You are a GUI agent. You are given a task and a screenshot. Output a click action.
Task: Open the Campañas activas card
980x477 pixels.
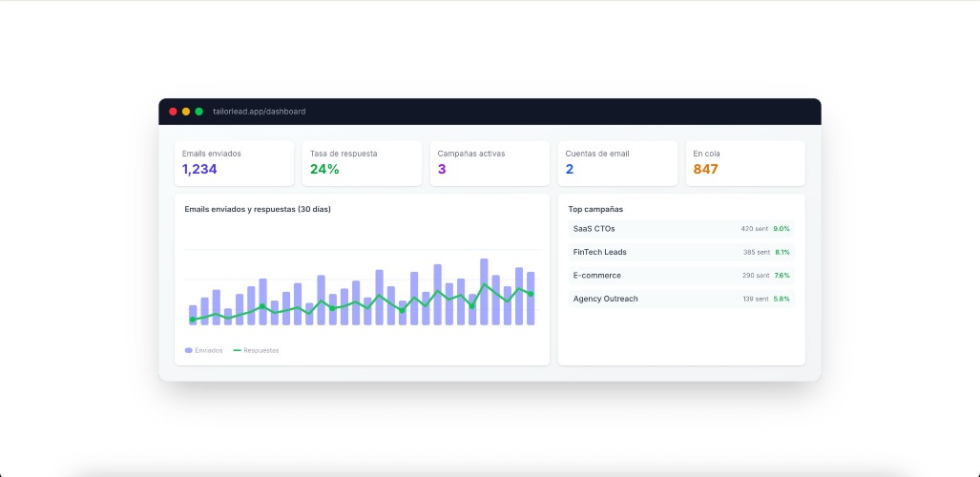coord(490,163)
